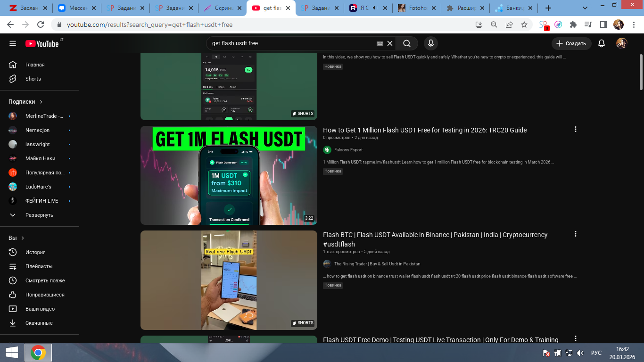Viewport: 644px width, 362px height.
Task: Open История in the sidebar
Action: 40,252
